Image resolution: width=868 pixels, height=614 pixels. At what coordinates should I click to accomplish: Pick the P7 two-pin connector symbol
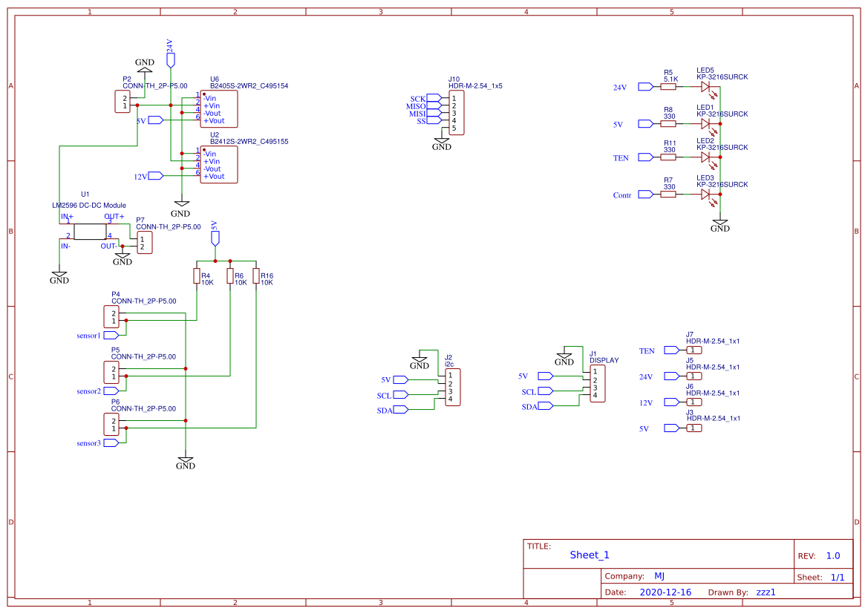145,243
